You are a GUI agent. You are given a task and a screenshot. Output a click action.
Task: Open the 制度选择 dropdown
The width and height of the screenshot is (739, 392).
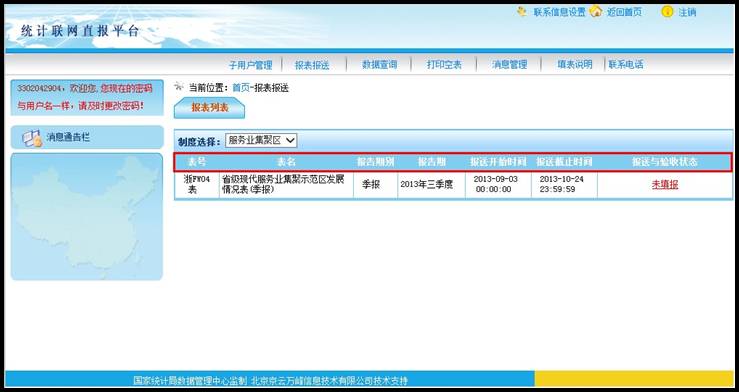coord(261,140)
